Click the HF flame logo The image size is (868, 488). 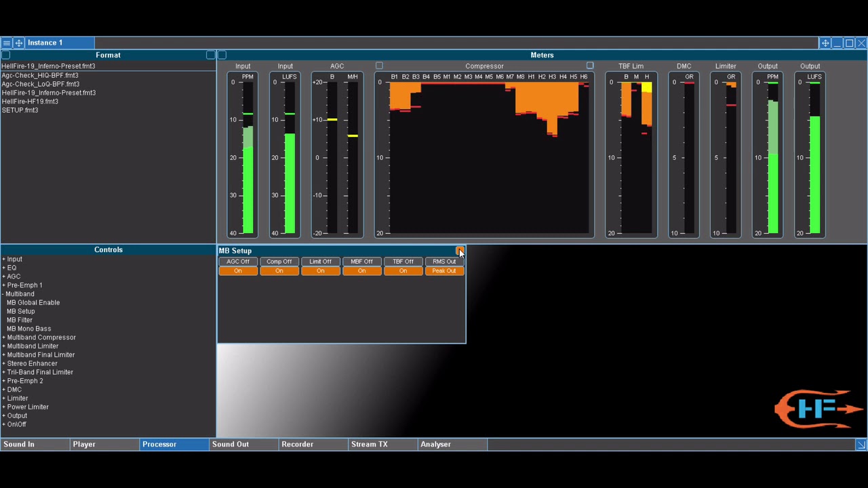[818, 409]
